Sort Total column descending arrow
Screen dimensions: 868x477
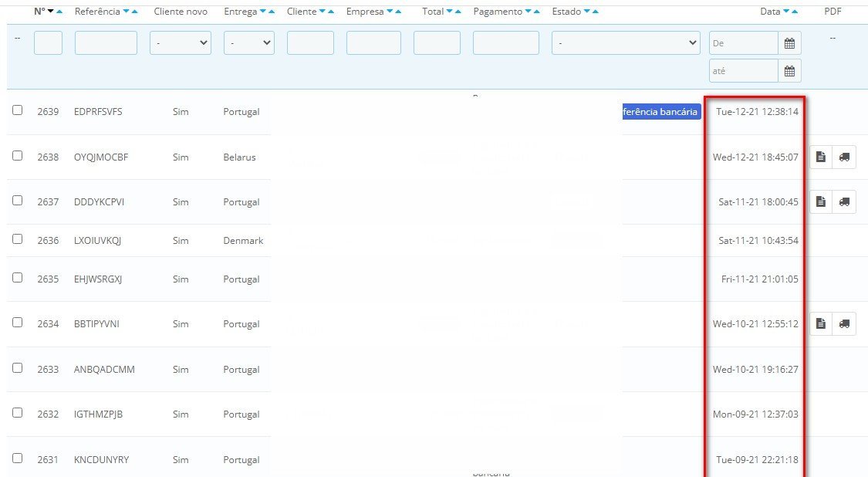pos(450,12)
